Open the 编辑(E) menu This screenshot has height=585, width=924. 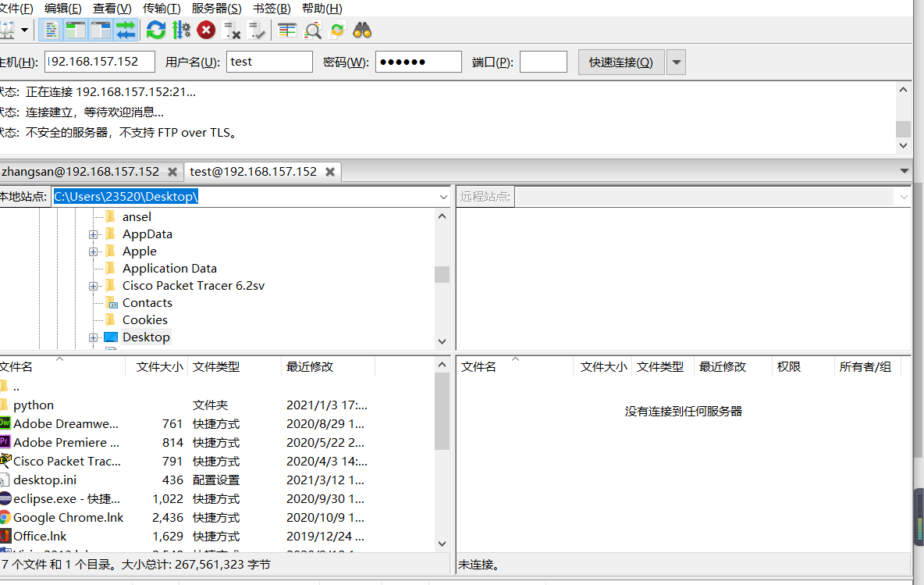pos(63,9)
